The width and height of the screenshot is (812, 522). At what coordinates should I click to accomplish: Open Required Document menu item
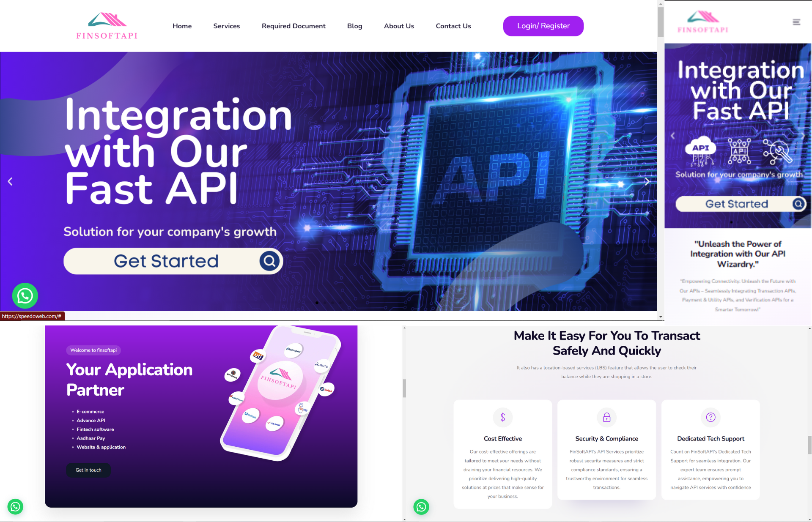pyautogui.click(x=294, y=26)
